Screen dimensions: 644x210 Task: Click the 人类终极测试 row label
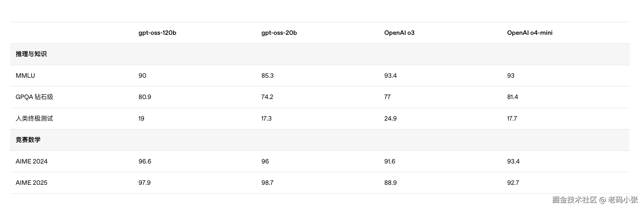pyautogui.click(x=34, y=118)
